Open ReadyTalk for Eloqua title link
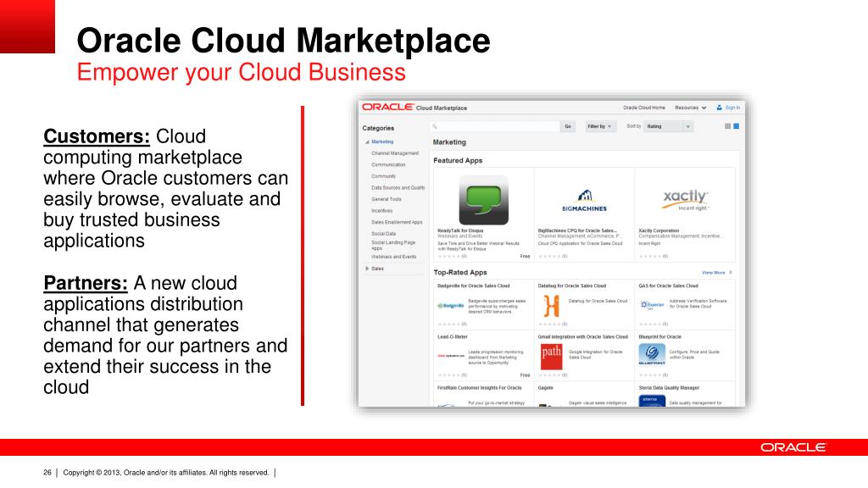 [460, 230]
